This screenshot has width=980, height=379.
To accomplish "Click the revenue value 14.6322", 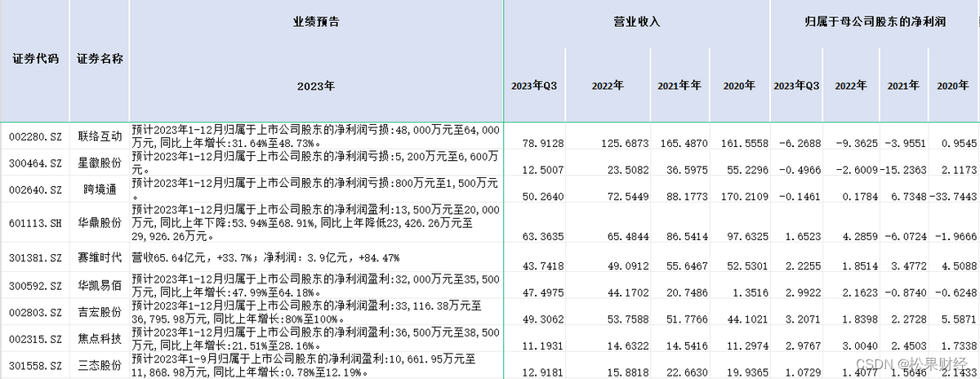I will tap(628, 346).
